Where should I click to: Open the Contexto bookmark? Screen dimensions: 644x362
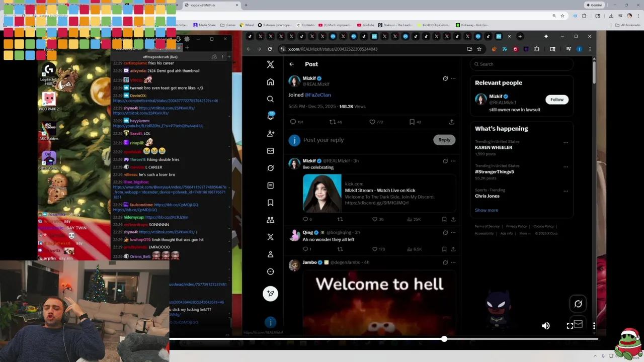305,25
